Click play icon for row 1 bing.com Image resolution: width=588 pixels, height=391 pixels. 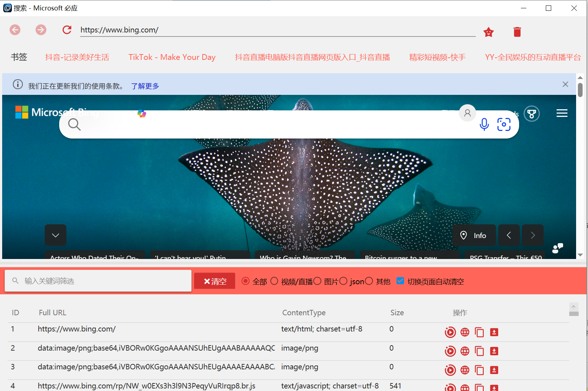point(450,332)
